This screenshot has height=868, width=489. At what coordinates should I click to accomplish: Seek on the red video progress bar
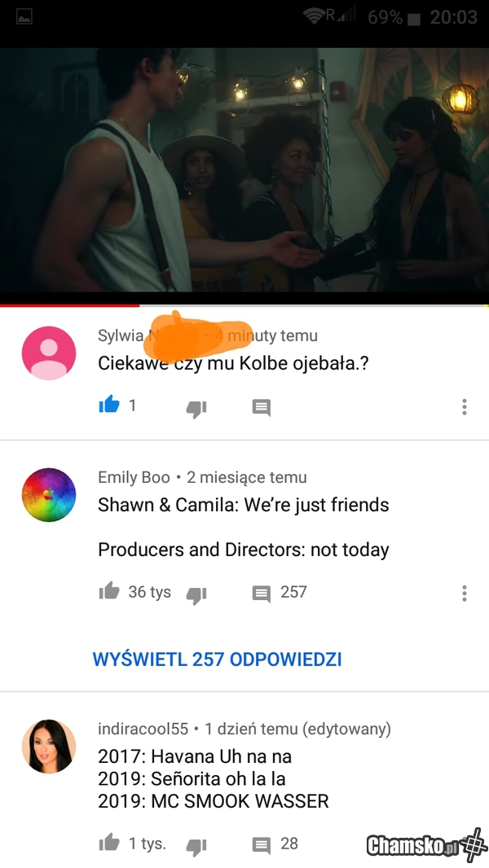244,305
